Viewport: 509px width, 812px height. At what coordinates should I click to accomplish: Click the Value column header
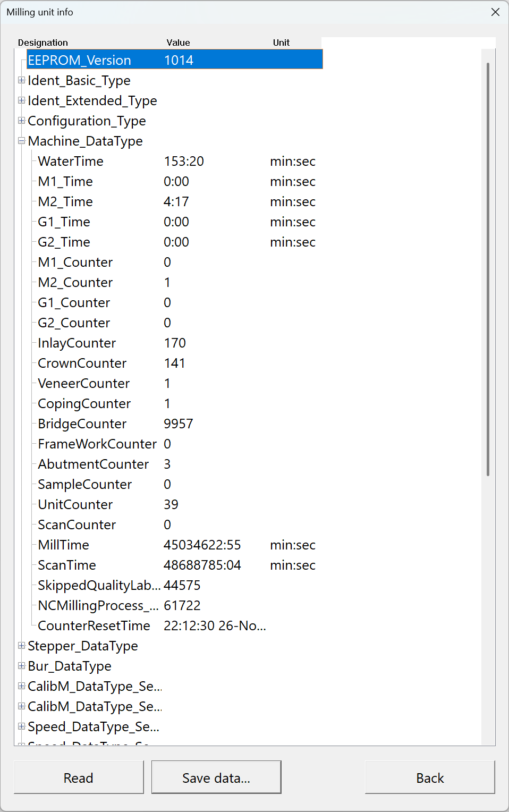[x=178, y=43]
